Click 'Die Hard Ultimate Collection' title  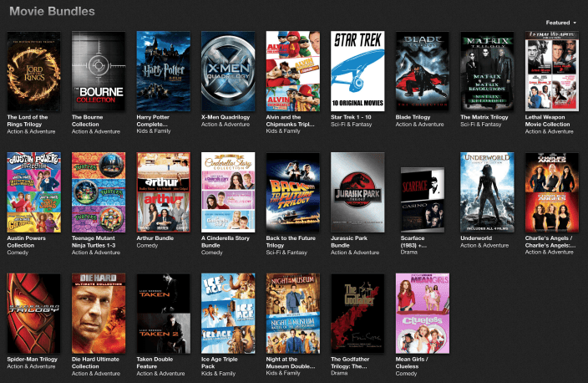point(95,362)
